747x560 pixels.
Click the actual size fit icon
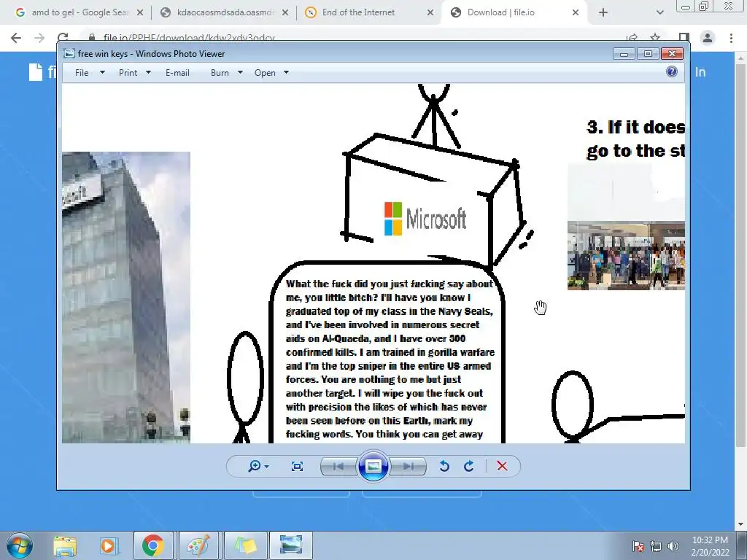[298, 466]
